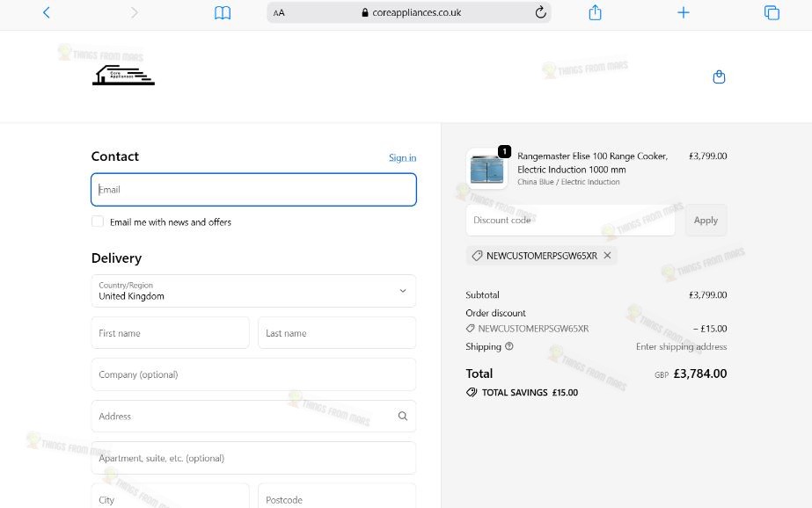812x508 pixels.
Task: Remove the NEWCUSTOMERPSGW65XR discount tag
Action: pos(607,256)
